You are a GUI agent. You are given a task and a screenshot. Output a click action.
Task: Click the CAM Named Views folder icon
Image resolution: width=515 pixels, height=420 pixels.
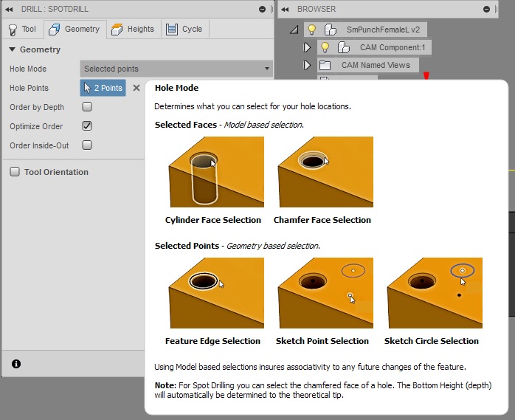pos(325,65)
